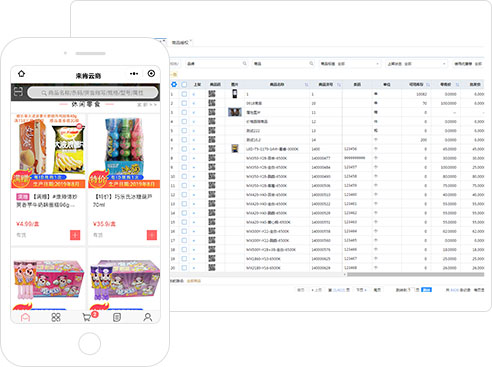
Task: Select the product tab above the filters
Action: coord(180,42)
